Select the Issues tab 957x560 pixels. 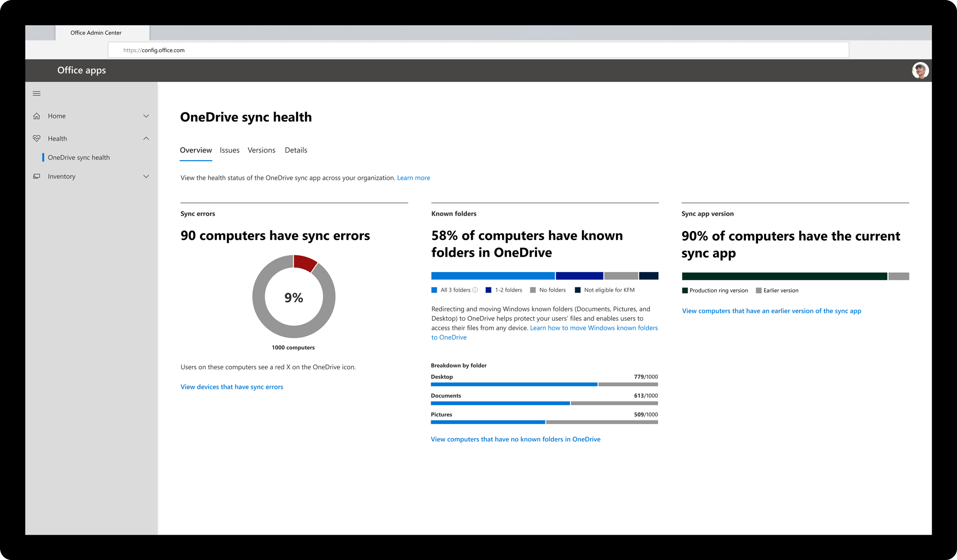[x=229, y=150]
